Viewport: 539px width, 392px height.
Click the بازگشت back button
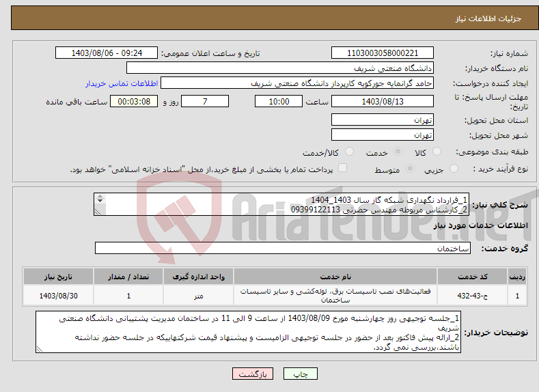253,374
